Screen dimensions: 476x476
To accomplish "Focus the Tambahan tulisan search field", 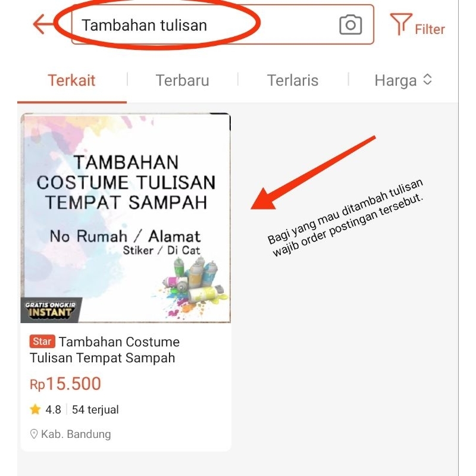I will click(x=223, y=24).
